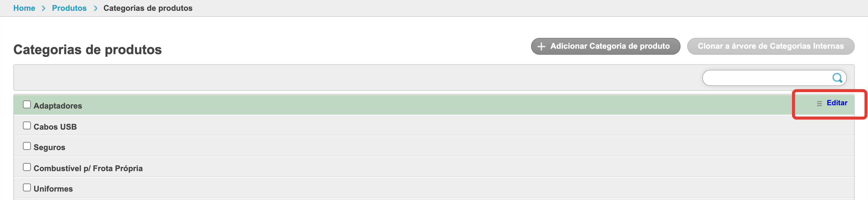Go to Home breadcrumb link

(x=24, y=8)
